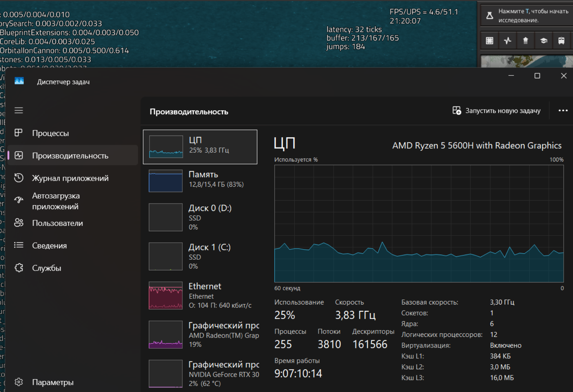
Task: Click the Виртуализация Включено value
Action: 506,345
